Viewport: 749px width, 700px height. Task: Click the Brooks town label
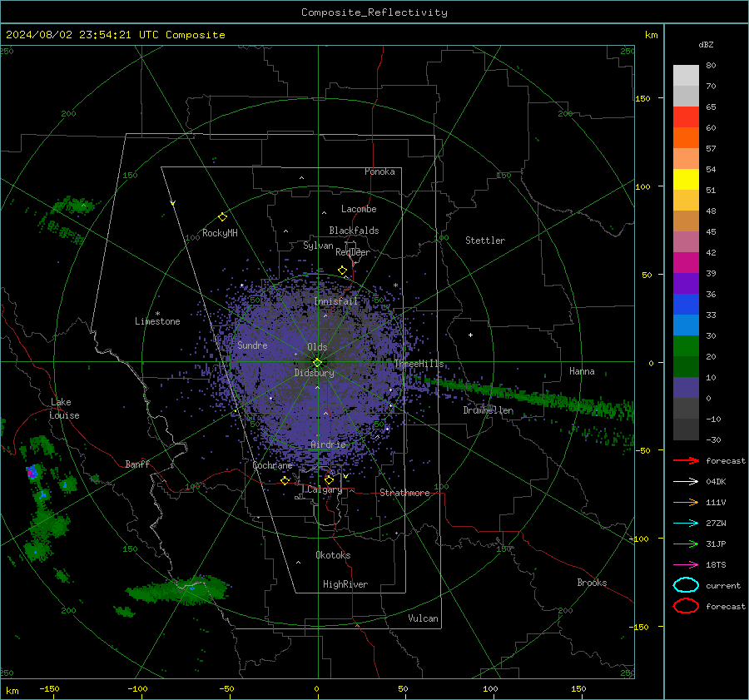[592, 583]
